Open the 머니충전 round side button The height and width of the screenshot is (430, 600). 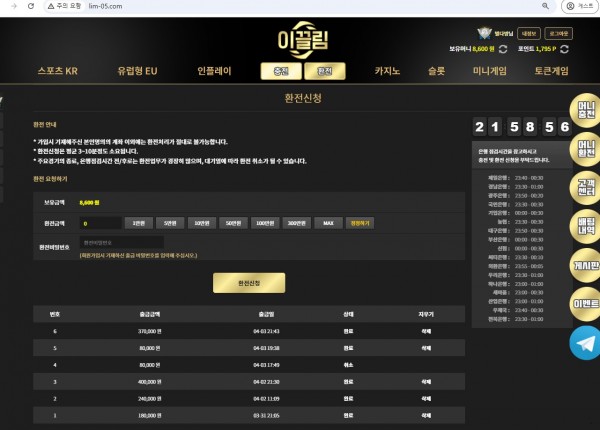585,111
